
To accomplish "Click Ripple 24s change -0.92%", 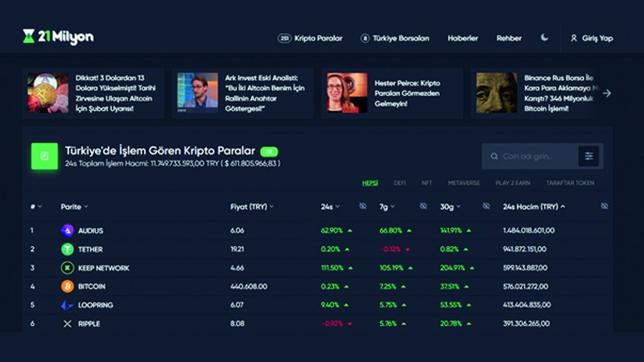I will (332, 324).
